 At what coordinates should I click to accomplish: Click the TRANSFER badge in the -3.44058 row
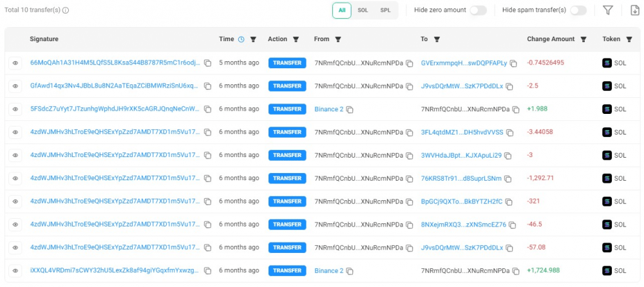pyautogui.click(x=287, y=132)
